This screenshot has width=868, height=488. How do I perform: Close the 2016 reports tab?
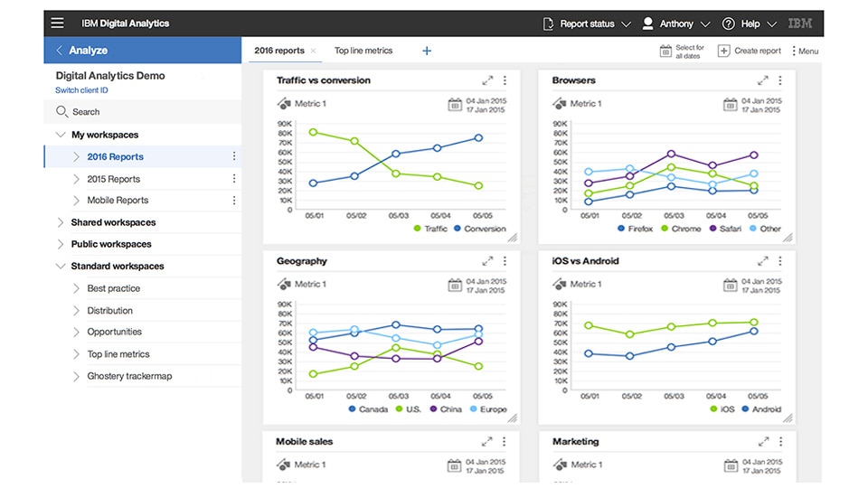coord(314,51)
